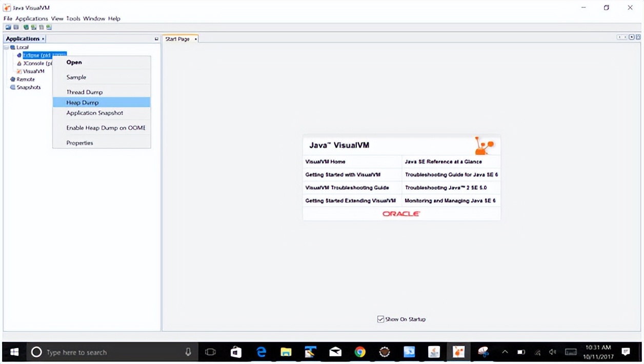Screen dimensions: 644x364
Task: Click Enable Heap Dump on OOME
Action: (102, 128)
